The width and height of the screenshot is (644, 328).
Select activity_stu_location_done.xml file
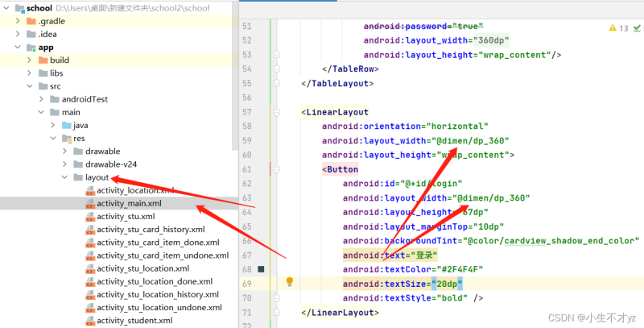click(x=155, y=281)
